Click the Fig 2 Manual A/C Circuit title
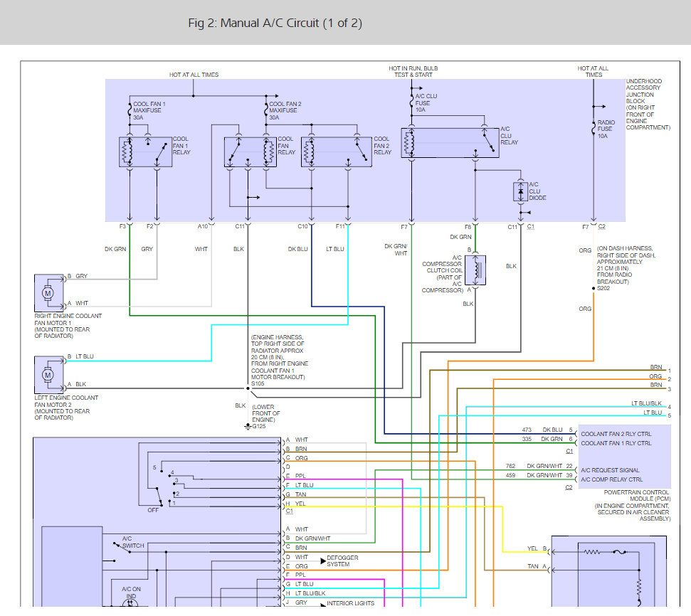691x616 pixels. click(275, 23)
